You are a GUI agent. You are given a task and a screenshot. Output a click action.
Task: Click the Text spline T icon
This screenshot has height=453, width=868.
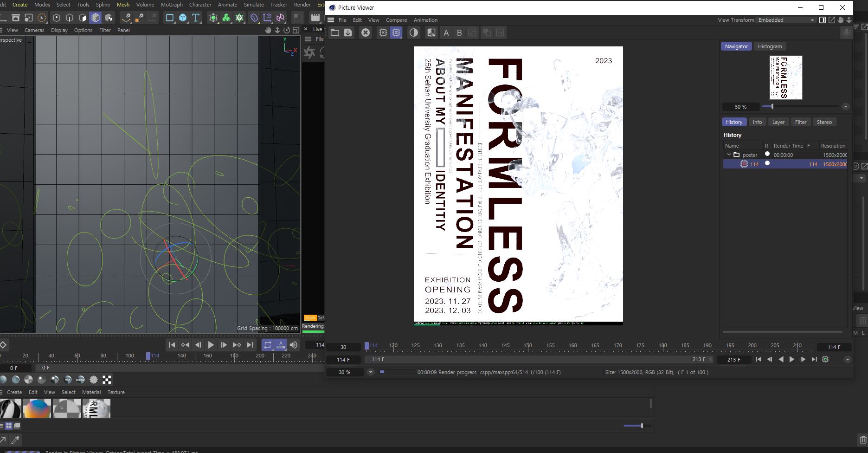[196, 18]
